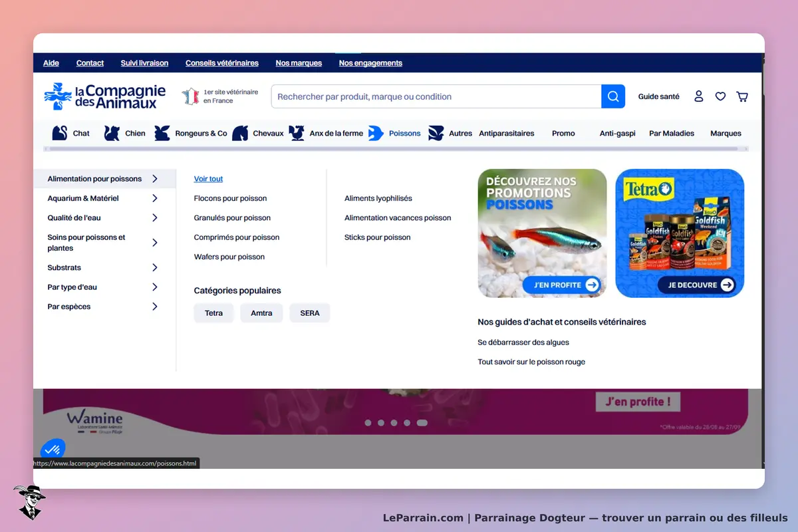Expand Substrats chevron
Image resolution: width=798 pixels, height=532 pixels.
[x=155, y=267]
